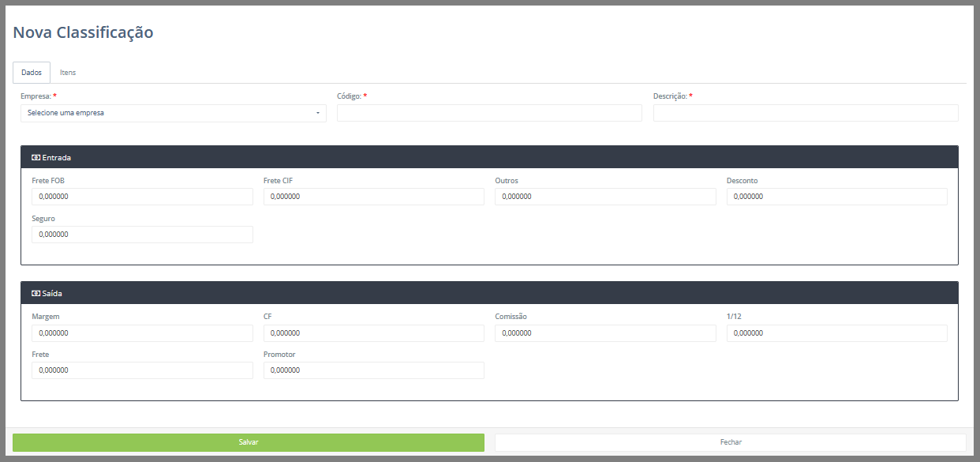Click into the Descrição text field
This screenshot has width=980, height=462.
pyautogui.click(x=805, y=113)
